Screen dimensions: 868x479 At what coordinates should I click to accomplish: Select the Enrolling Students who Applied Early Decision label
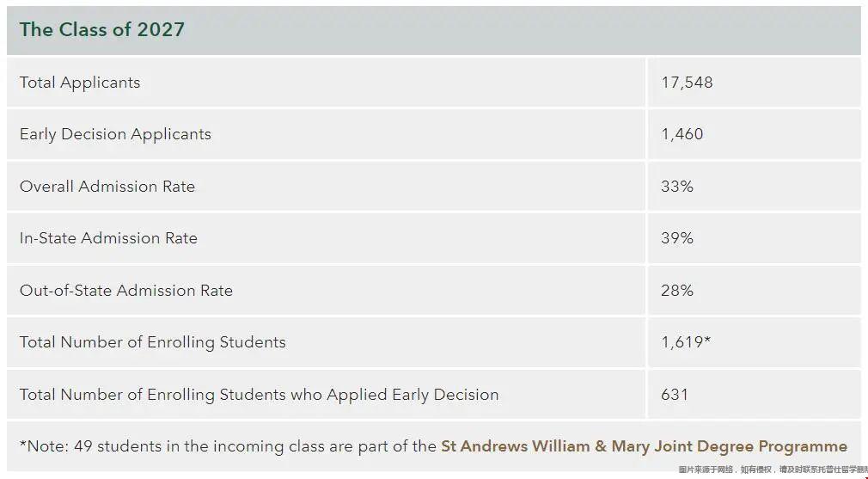pos(259,395)
